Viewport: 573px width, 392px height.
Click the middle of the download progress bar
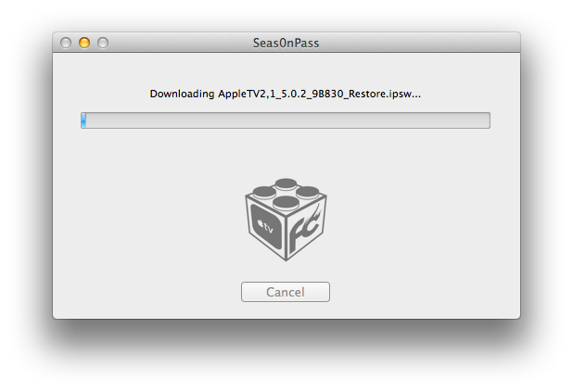click(x=286, y=120)
